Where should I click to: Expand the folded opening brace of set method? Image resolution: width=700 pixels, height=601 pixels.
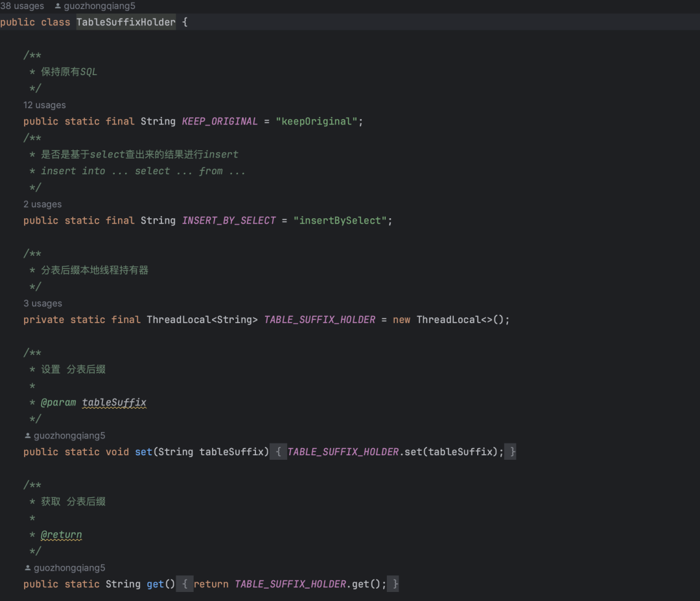(278, 451)
